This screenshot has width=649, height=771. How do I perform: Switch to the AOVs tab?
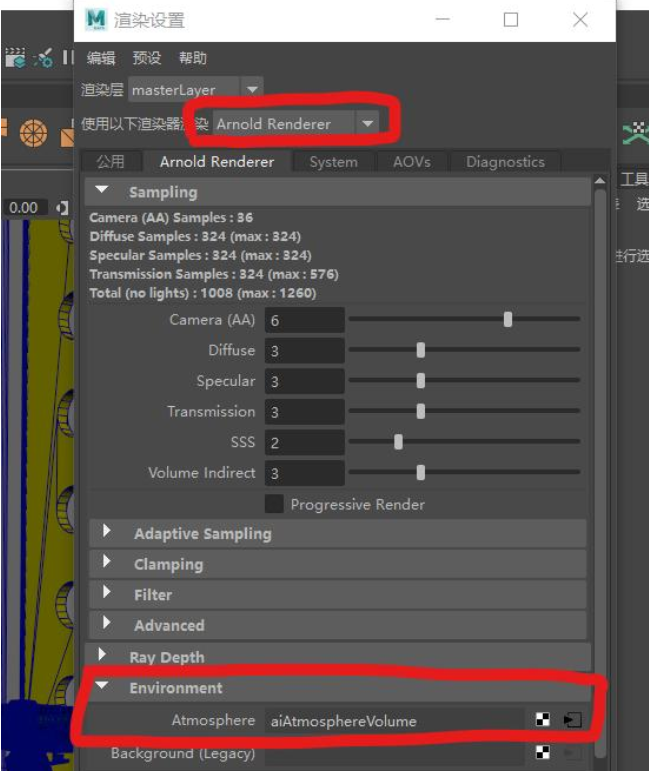click(411, 162)
